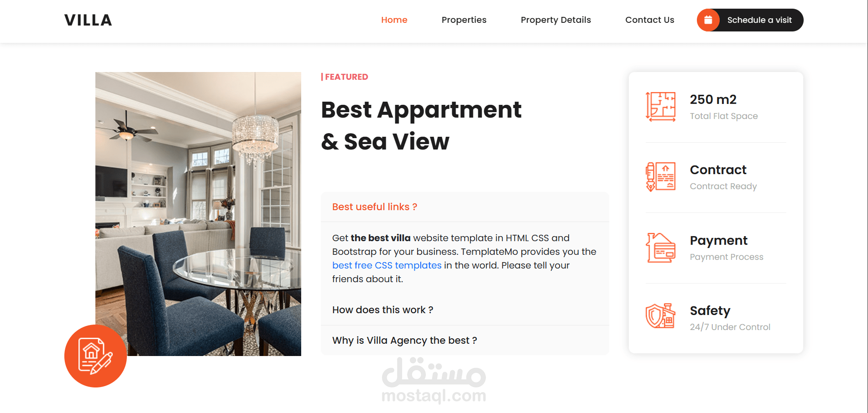The width and height of the screenshot is (868, 413).
Task: Open the Home menu item
Action: coord(394,20)
